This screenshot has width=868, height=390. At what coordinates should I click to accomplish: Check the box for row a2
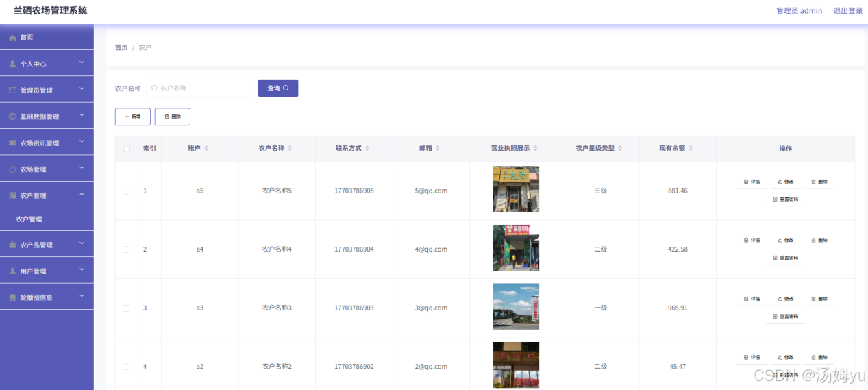click(126, 367)
